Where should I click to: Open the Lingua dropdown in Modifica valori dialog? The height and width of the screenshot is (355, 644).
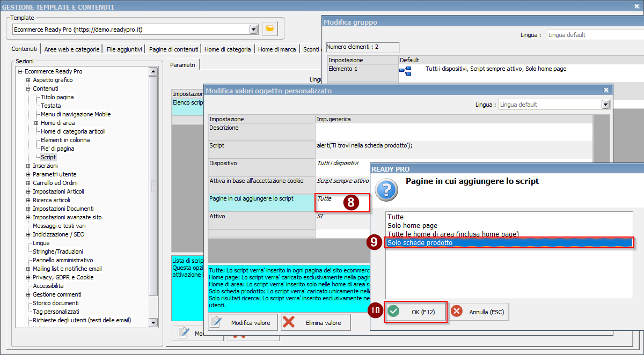(605, 105)
